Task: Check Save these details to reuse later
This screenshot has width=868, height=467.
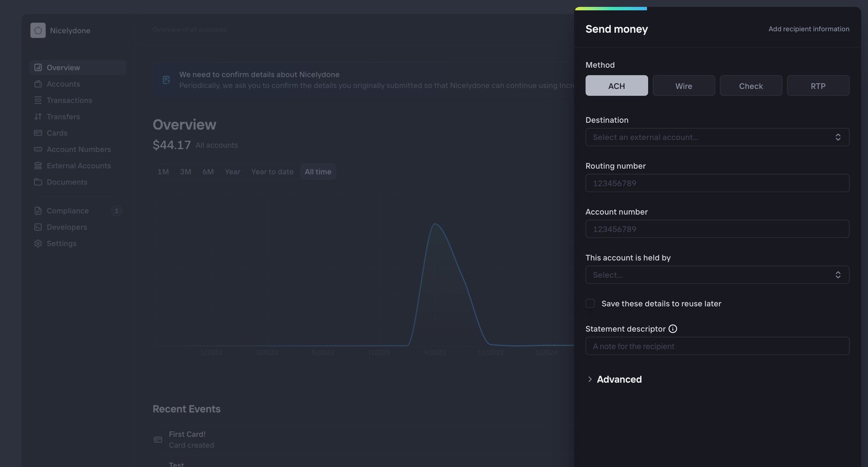Action: (x=590, y=303)
